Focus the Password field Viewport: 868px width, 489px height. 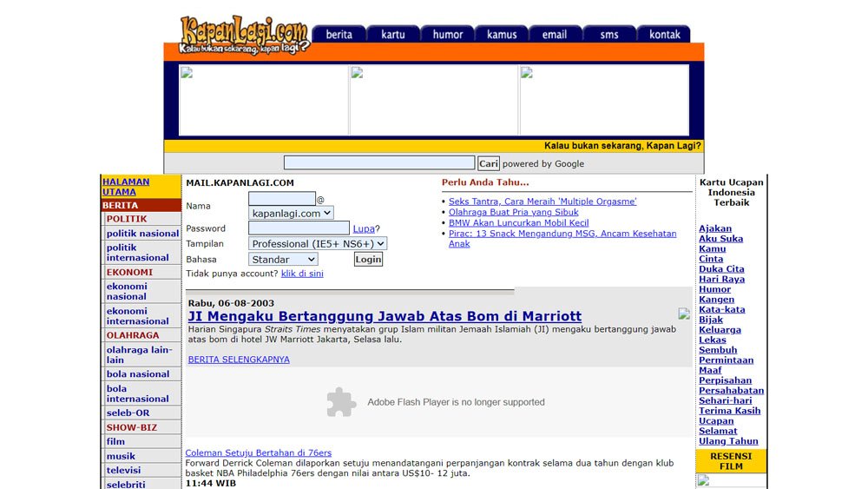(x=299, y=228)
